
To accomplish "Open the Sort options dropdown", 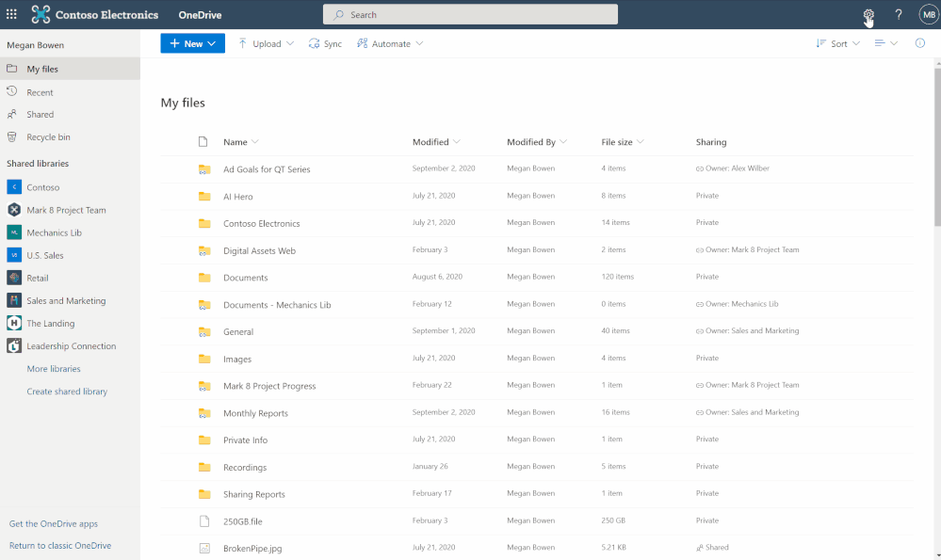I will [x=837, y=43].
